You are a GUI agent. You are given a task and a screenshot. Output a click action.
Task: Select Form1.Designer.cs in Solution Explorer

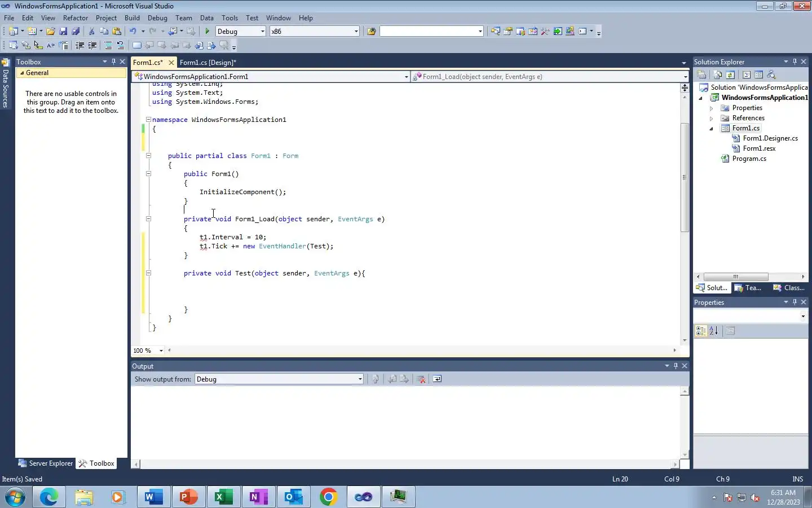[770, 139]
